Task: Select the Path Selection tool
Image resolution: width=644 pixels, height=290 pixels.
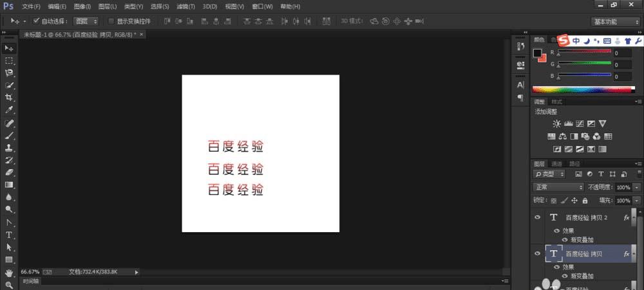Action: tap(9, 248)
